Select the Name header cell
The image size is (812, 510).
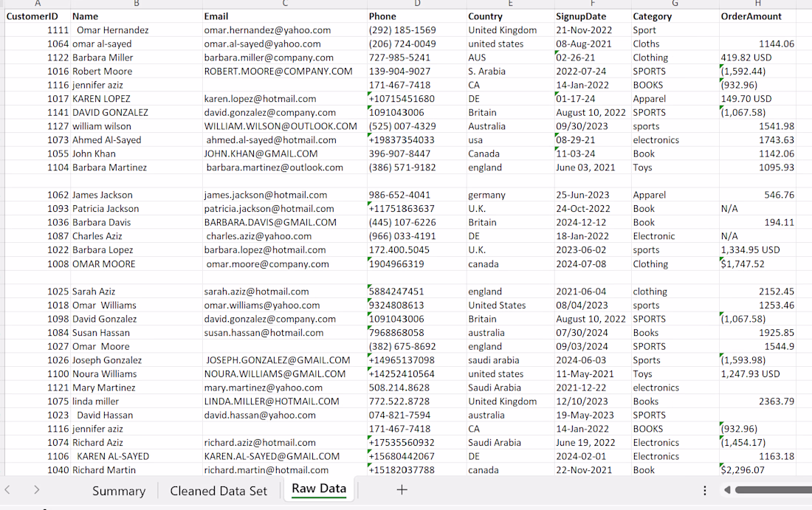click(x=137, y=16)
